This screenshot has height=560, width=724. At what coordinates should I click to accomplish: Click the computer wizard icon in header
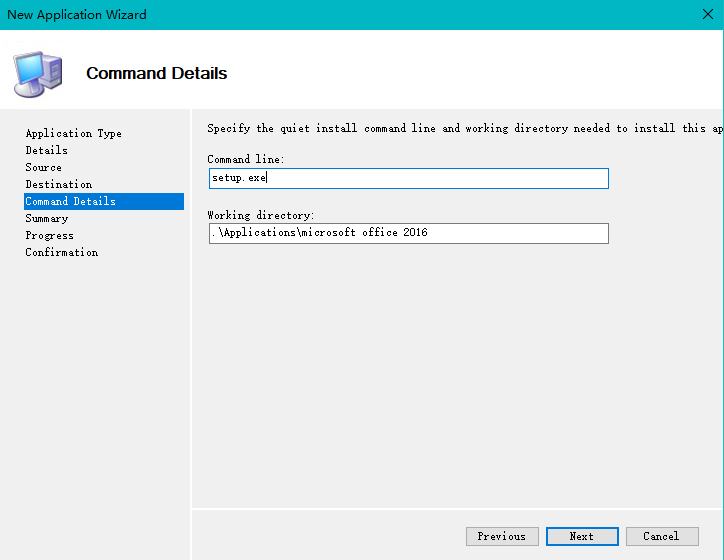38,74
